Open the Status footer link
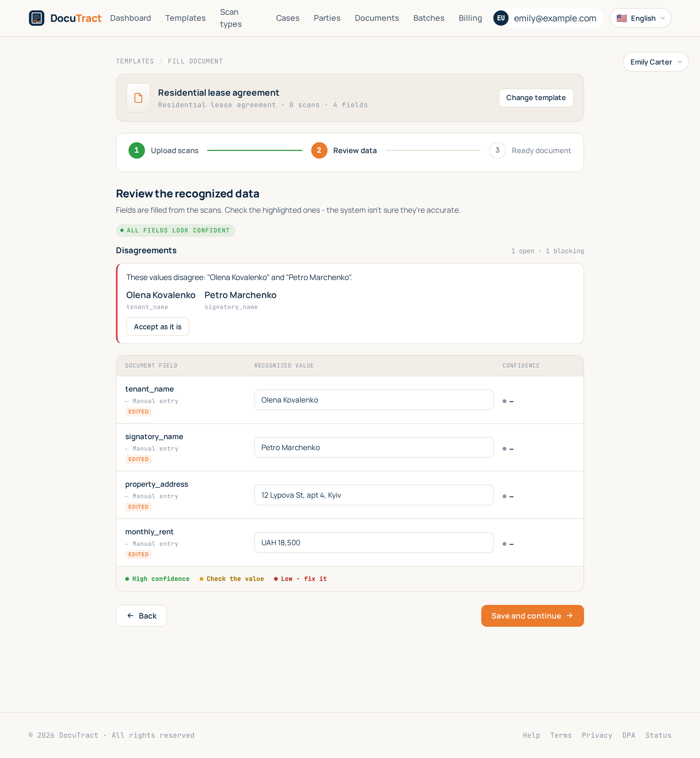Screen dimensions: 700x758 click(x=658, y=735)
